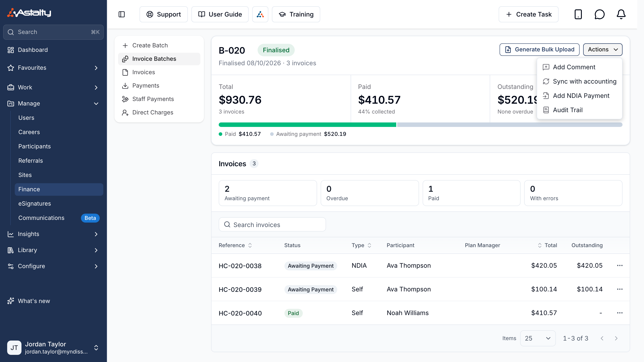The width and height of the screenshot is (644, 362).
Task: Open Support
Action: click(163, 14)
